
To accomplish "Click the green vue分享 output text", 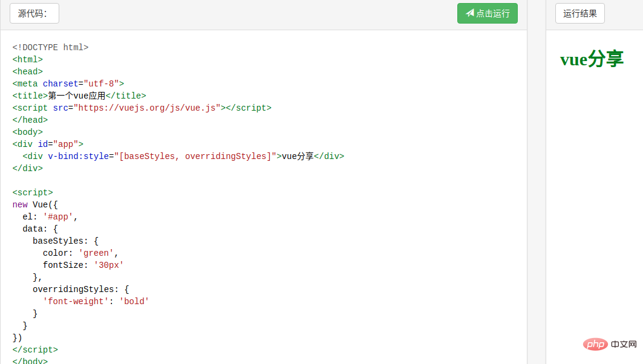I will 592,59.
